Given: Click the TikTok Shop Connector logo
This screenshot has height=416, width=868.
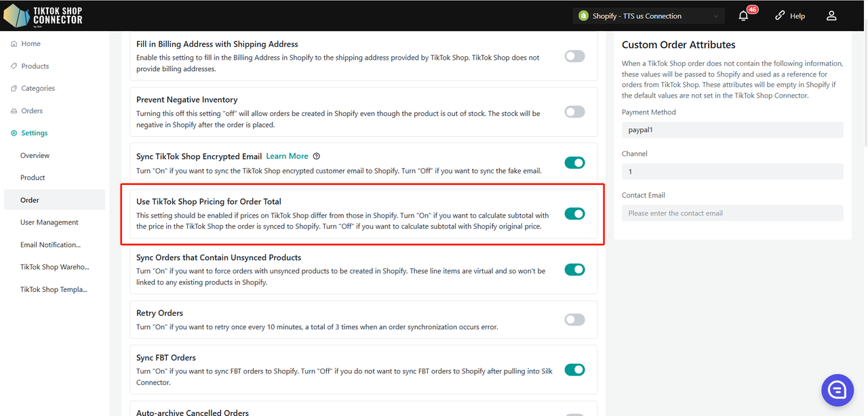Looking at the screenshot, I should pos(43,15).
